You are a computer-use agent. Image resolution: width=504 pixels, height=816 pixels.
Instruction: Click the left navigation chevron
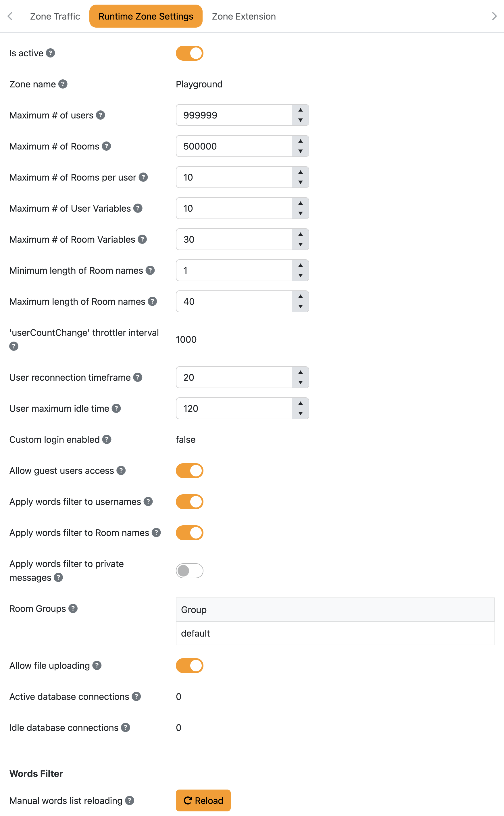[x=10, y=16]
